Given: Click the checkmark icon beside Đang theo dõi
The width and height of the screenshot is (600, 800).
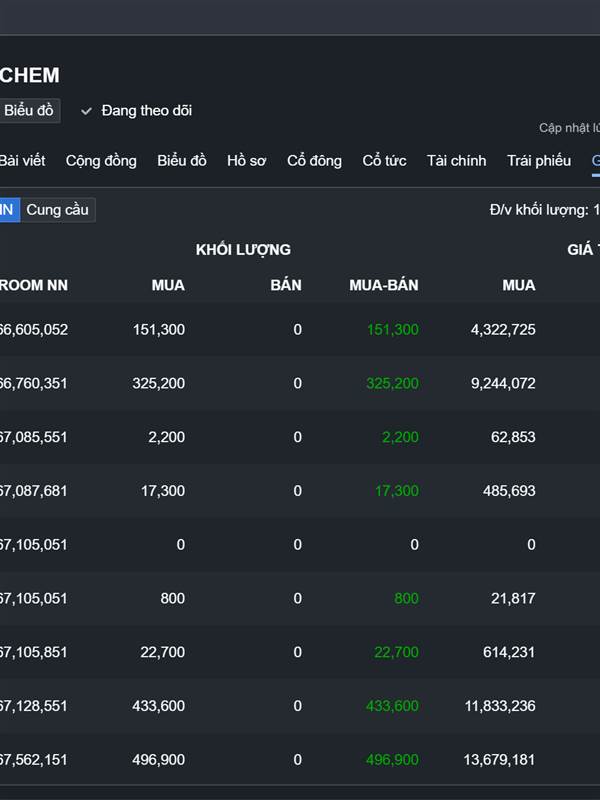Looking at the screenshot, I should click(87, 111).
